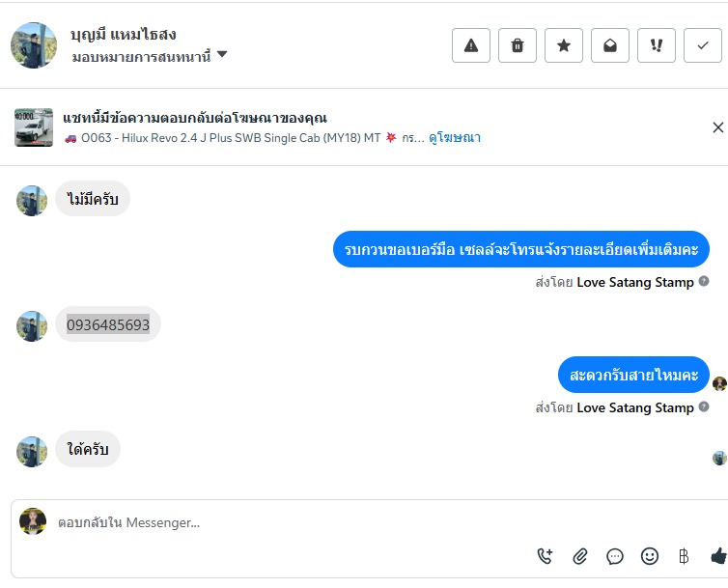Open saved replies speech bubble icon
Screen dimensions: 728x588
[615, 555]
